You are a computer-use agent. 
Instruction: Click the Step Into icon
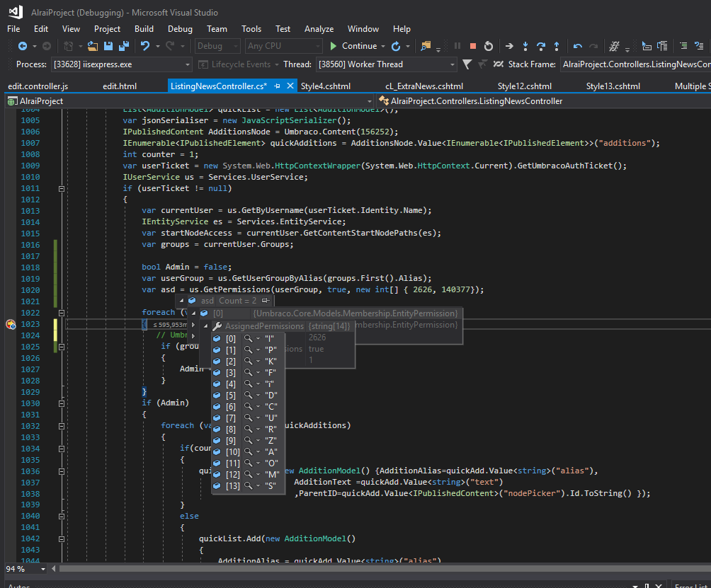[x=525, y=46]
